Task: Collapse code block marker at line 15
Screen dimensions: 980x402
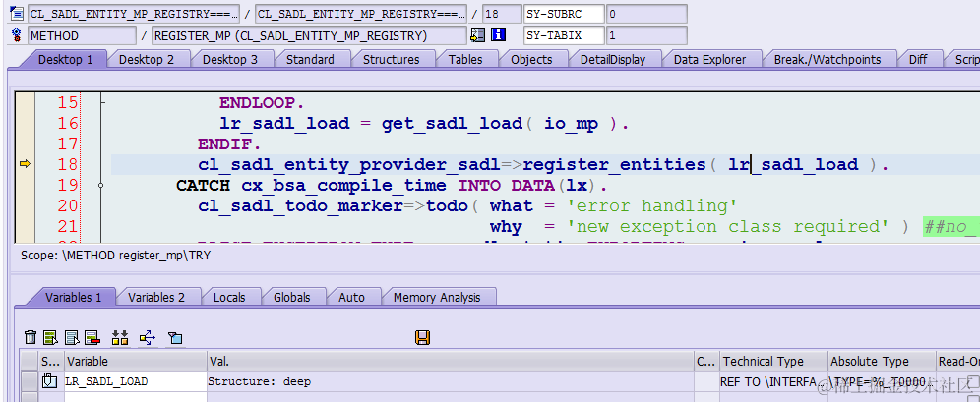Action: (x=102, y=102)
